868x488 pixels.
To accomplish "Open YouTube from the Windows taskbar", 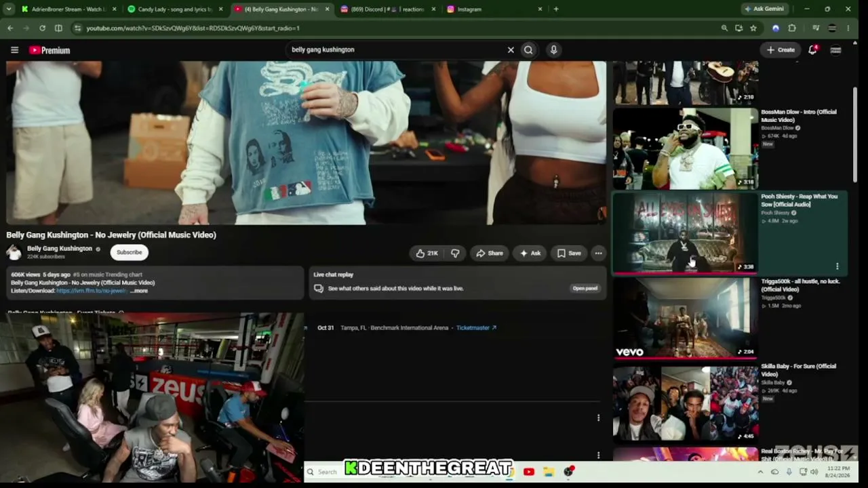I will 528,472.
